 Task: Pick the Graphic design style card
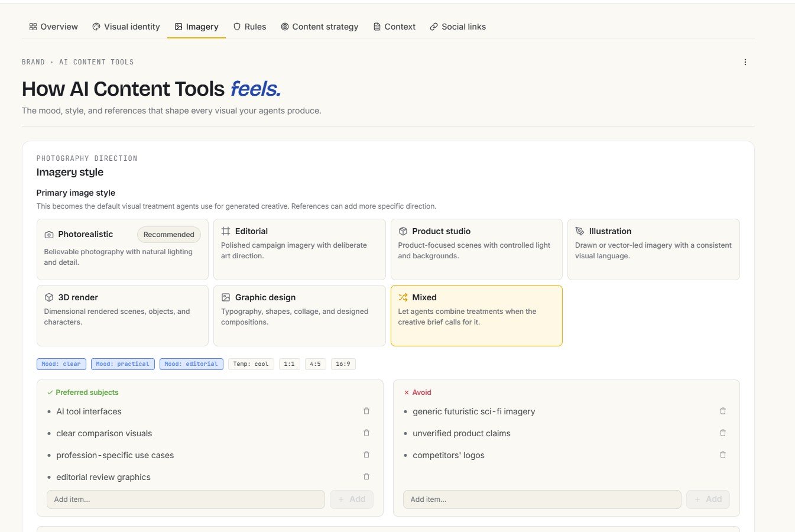(299, 316)
